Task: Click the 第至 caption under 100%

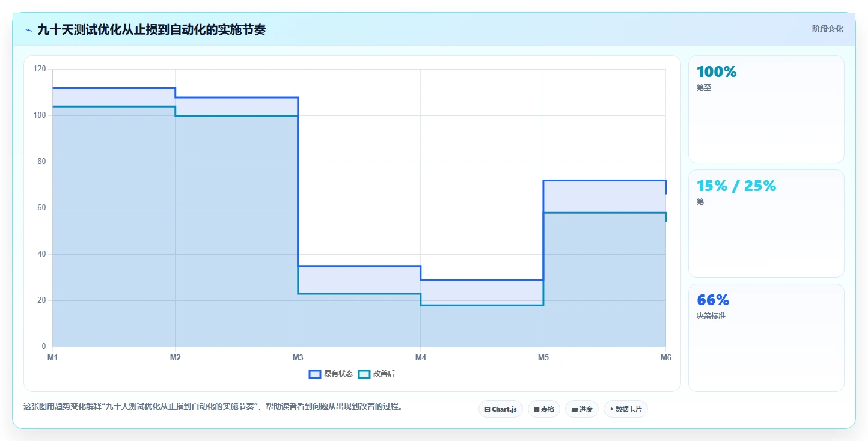Action: click(704, 88)
